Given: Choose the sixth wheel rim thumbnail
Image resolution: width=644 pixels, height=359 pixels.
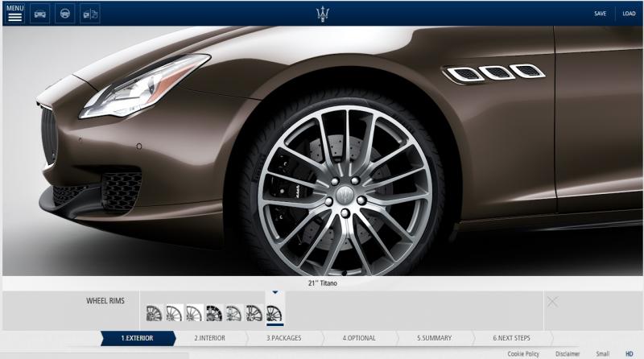Looking at the screenshot, I should tap(254, 313).
